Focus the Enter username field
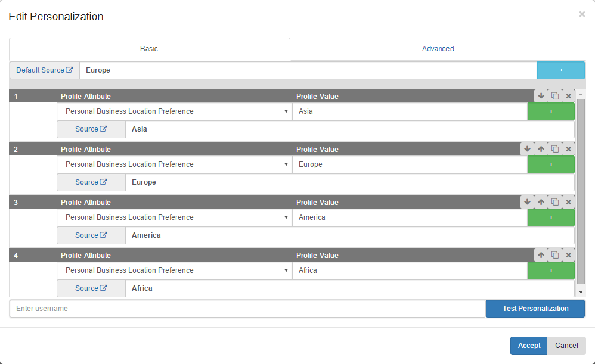The image size is (595, 364). pos(247,309)
